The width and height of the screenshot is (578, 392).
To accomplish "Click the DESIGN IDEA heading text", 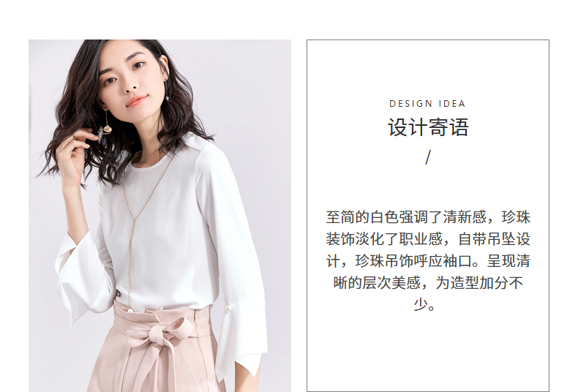I will [x=427, y=104].
